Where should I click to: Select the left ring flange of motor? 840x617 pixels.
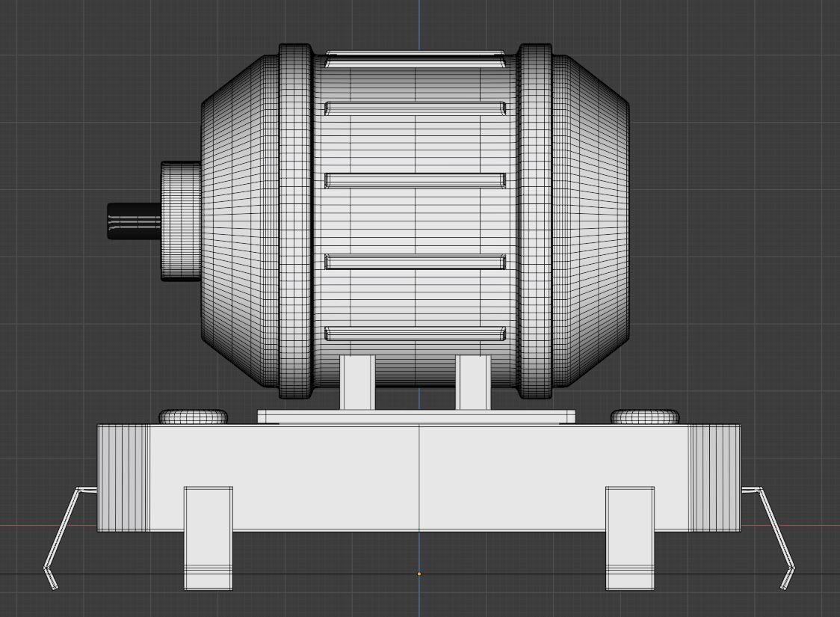coord(295,221)
